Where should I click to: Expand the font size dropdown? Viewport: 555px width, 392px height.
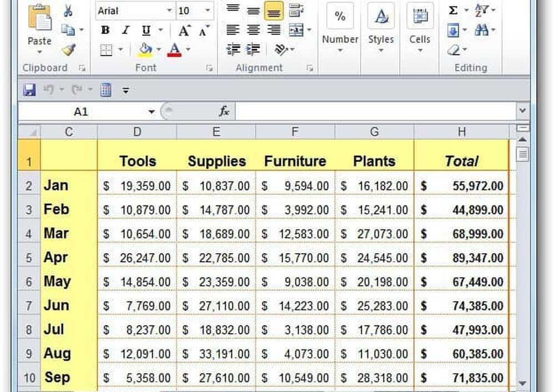[208, 11]
